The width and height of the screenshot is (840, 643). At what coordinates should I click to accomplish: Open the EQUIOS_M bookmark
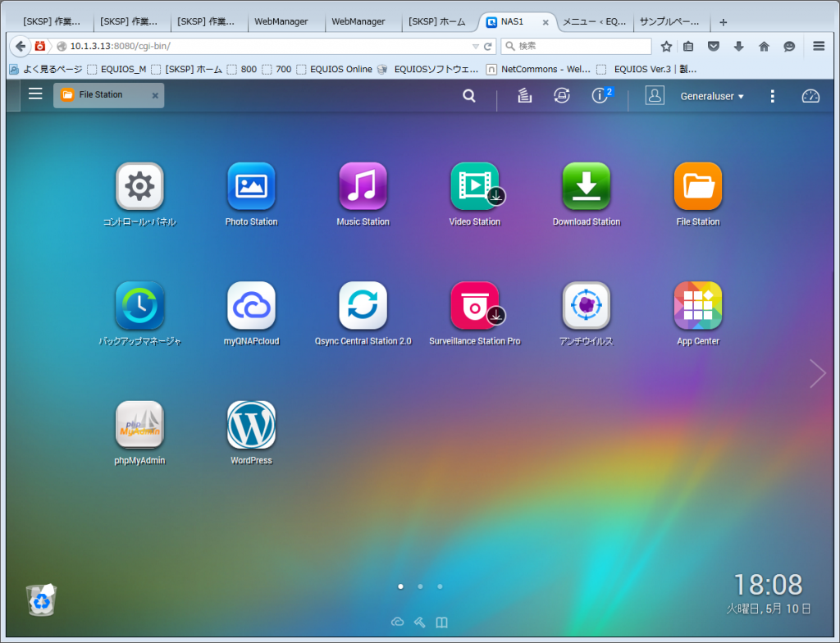pyautogui.click(x=116, y=69)
